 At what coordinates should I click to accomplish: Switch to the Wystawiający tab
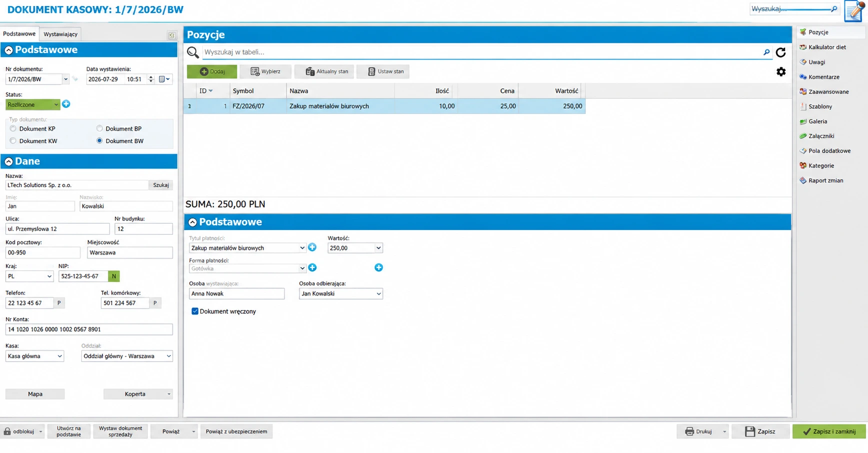[60, 34]
